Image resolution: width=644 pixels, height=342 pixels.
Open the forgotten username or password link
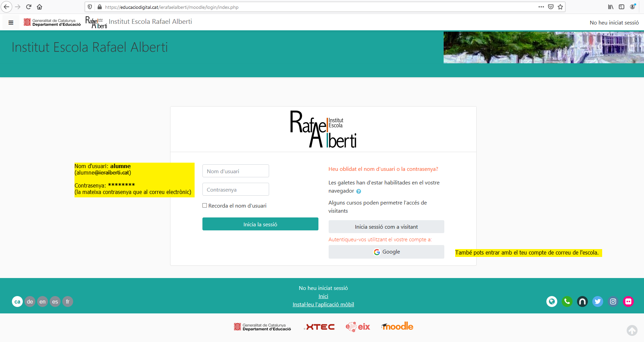pos(383,169)
